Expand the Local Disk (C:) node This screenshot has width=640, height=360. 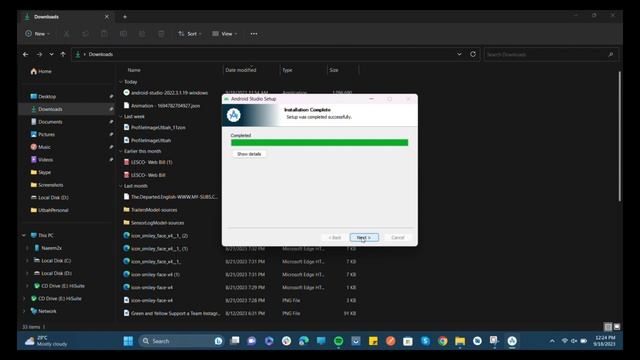(x=27, y=260)
